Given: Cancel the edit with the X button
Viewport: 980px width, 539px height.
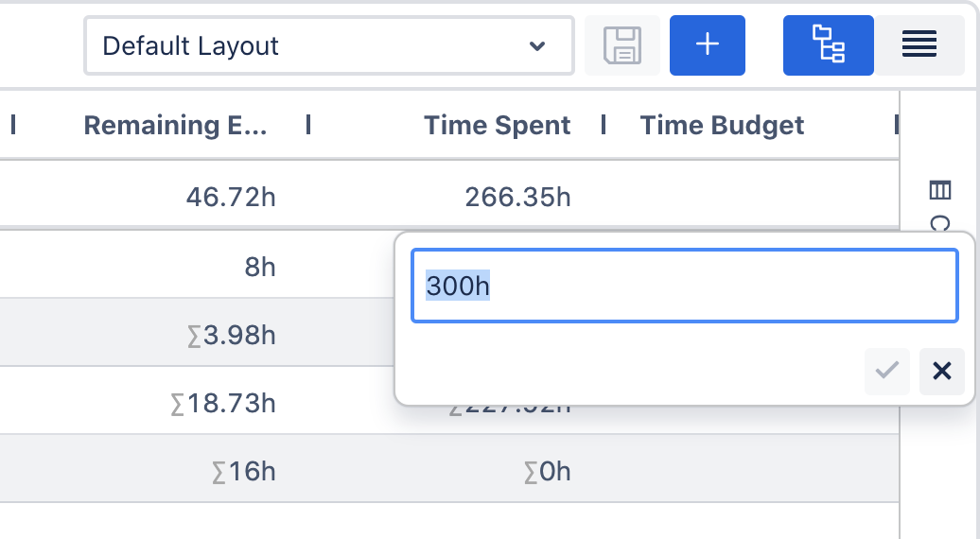Looking at the screenshot, I should tap(941, 371).
